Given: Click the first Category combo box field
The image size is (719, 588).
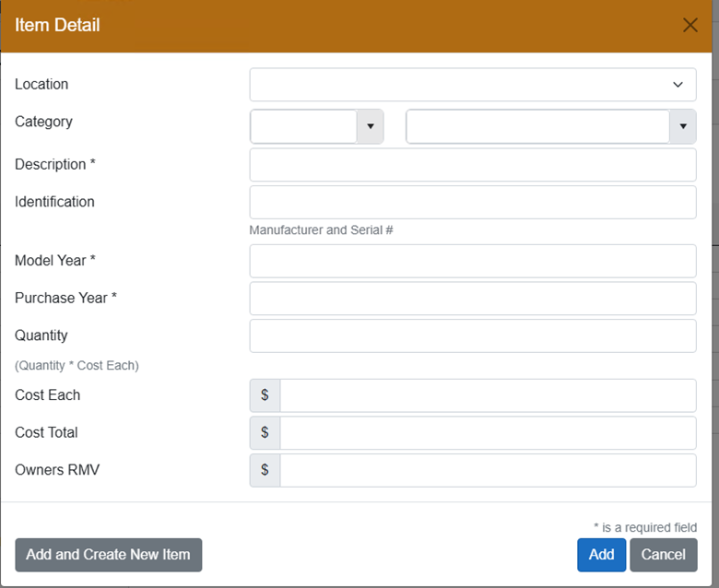Looking at the screenshot, I should click(304, 126).
